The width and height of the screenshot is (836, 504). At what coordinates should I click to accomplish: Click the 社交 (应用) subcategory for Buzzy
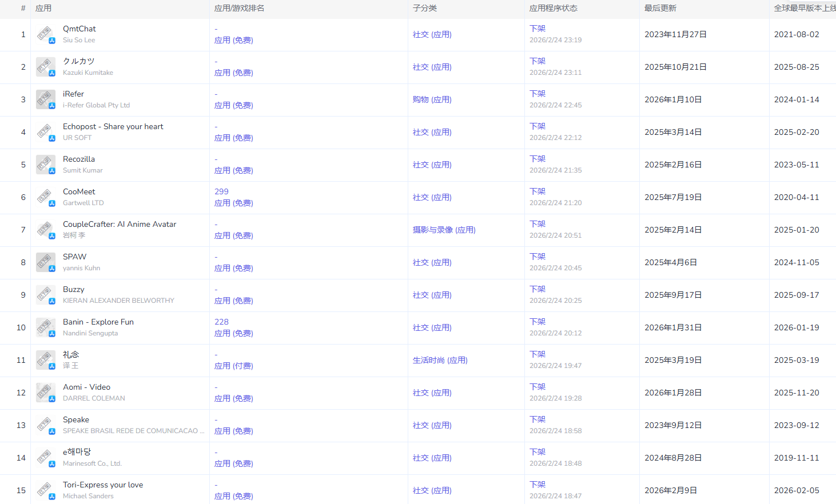coord(432,295)
